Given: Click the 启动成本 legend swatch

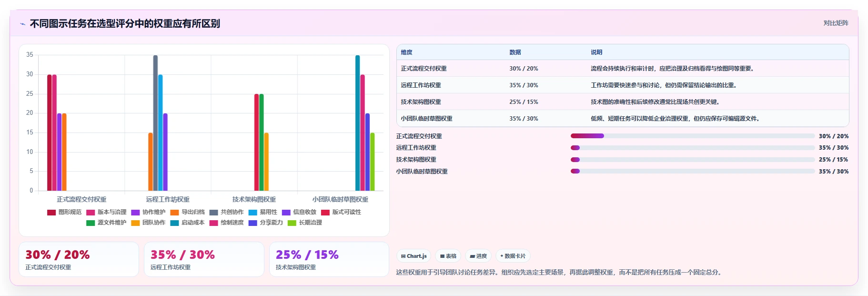Looking at the screenshot, I should (174, 223).
